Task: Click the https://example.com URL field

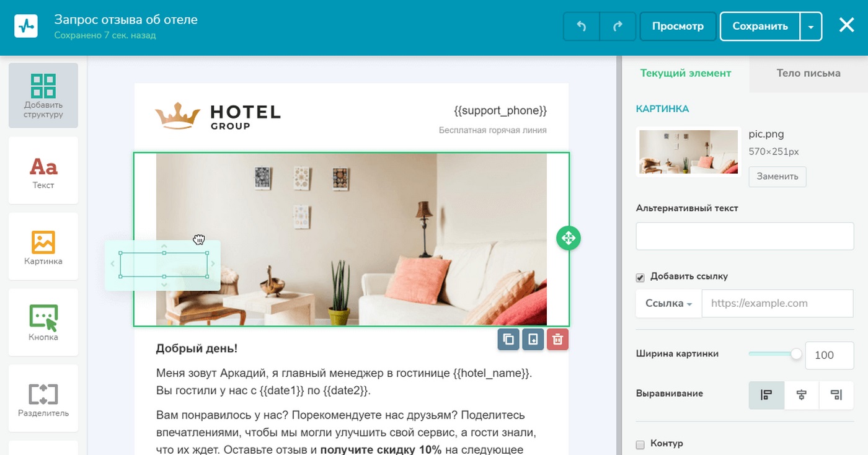Action: [777, 304]
